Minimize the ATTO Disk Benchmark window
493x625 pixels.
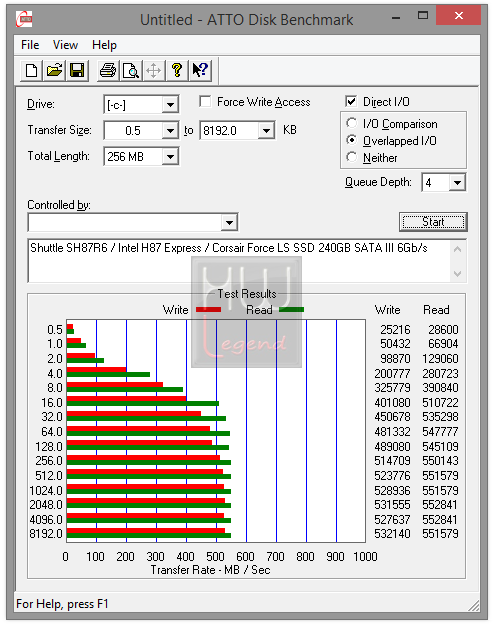pyautogui.click(x=396, y=17)
